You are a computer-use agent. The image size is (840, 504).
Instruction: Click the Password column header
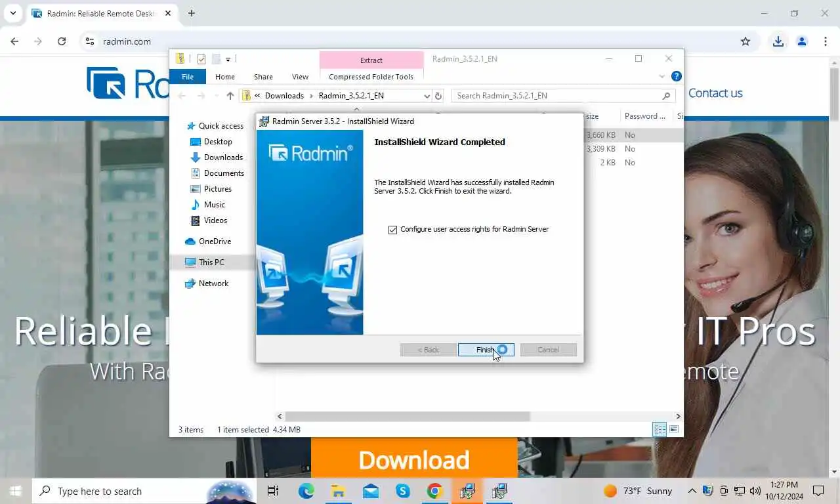[x=645, y=116]
